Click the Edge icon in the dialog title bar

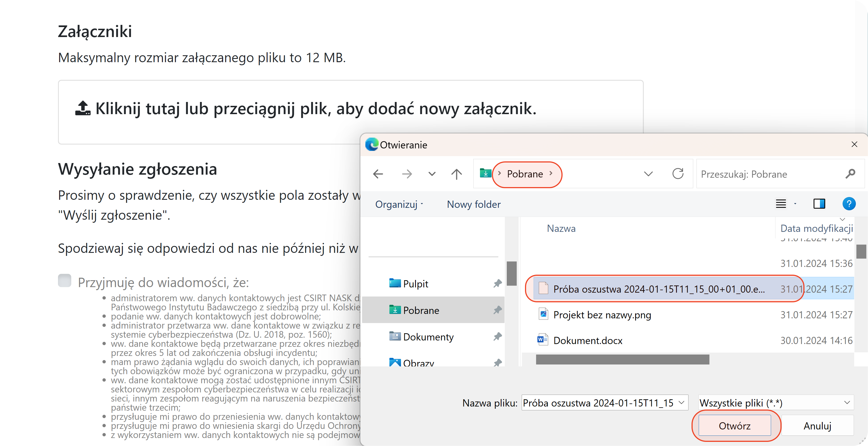[372, 145]
